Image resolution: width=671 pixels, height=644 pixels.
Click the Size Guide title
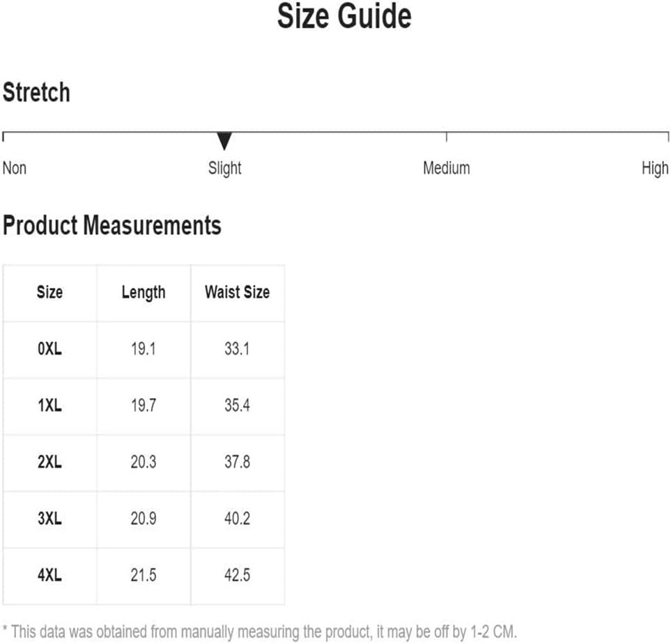[344, 16]
